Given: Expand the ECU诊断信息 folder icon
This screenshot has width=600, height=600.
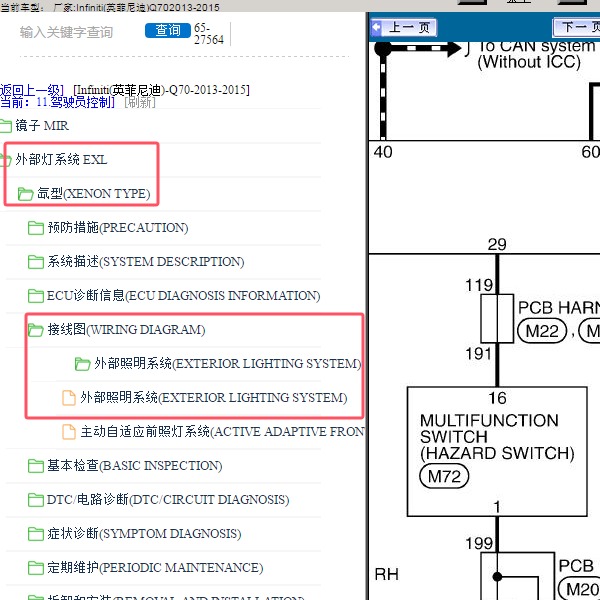Looking at the screenshot, I should (x=36, y=296).
